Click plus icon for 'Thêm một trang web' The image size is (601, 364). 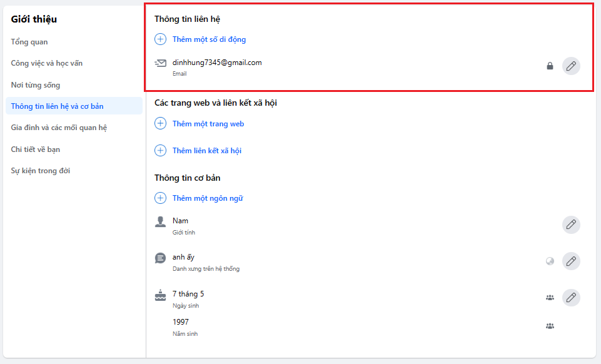coord(161,124)
